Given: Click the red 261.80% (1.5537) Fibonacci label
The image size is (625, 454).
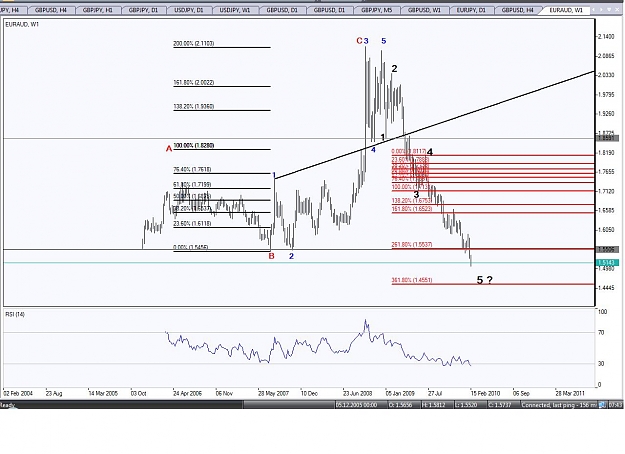Looking at the screenshot, I should tap(412, 244).
